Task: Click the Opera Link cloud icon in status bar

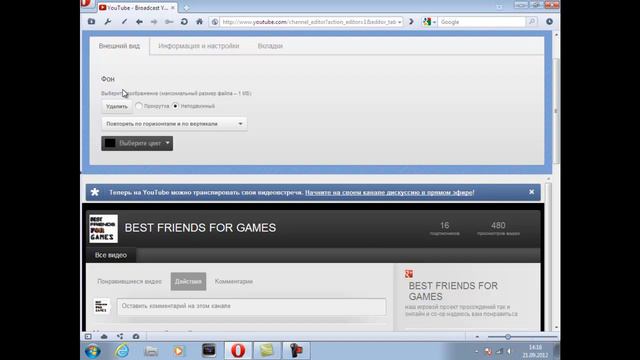Action: [x=104, y=336]
